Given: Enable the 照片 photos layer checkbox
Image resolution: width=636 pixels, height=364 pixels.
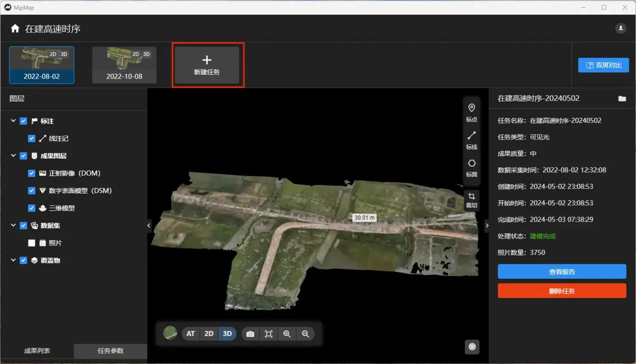Looking at the screenshot, I should [32, 243].
